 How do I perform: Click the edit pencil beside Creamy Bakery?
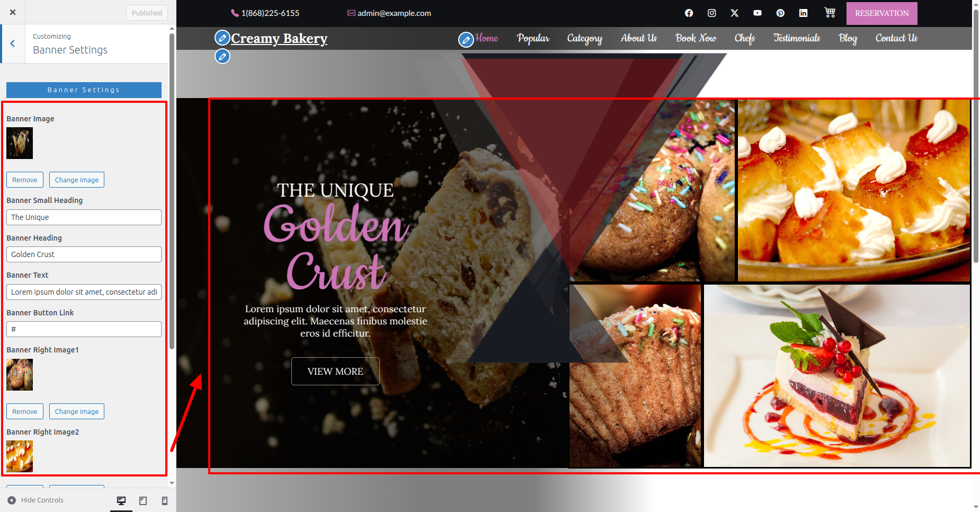[222, 38]
